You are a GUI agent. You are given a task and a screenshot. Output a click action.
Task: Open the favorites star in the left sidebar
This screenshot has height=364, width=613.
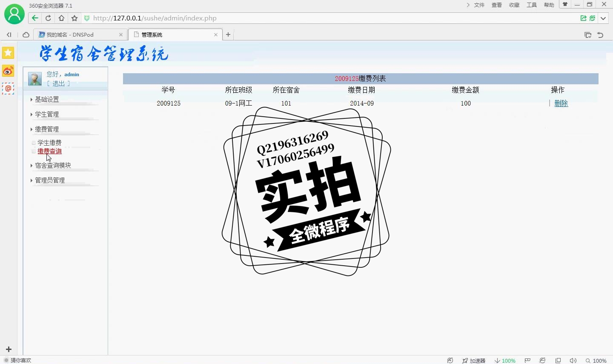[x=8, y=53]
